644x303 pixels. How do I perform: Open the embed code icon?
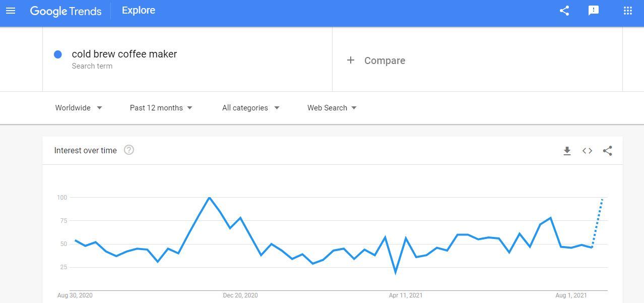pyautogui.click(x=587, y=151)
